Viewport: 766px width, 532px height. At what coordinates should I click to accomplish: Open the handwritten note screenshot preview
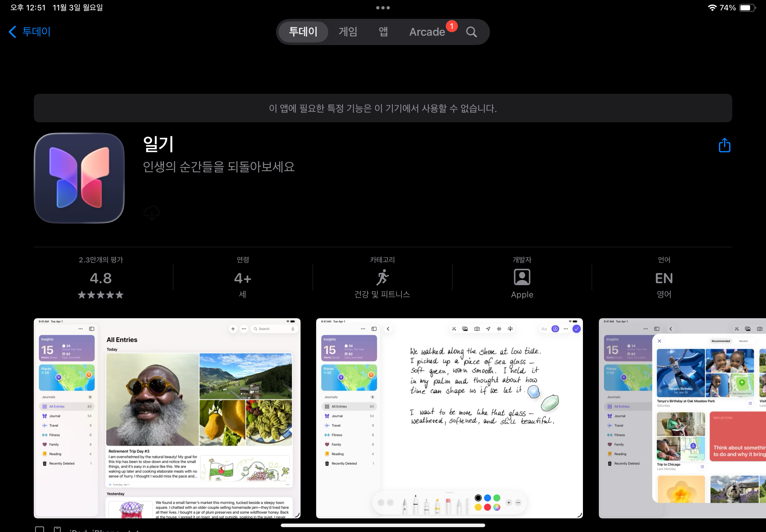pos(449,418)
